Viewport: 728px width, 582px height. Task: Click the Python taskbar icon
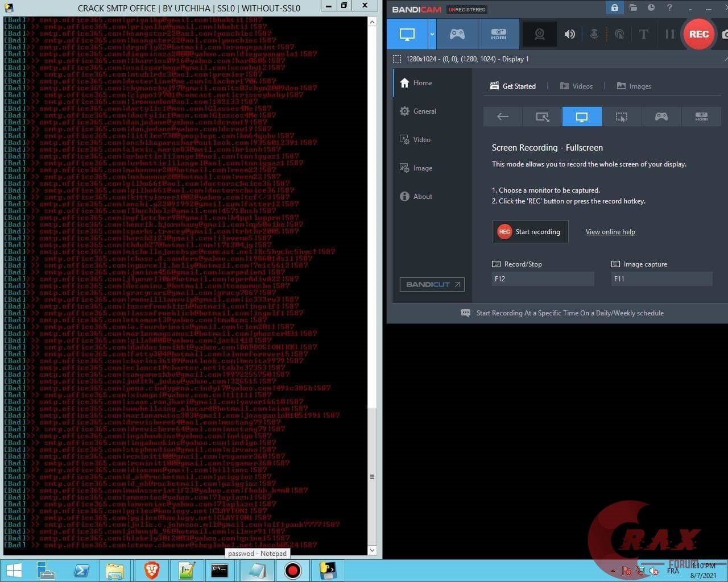[328, 570]
